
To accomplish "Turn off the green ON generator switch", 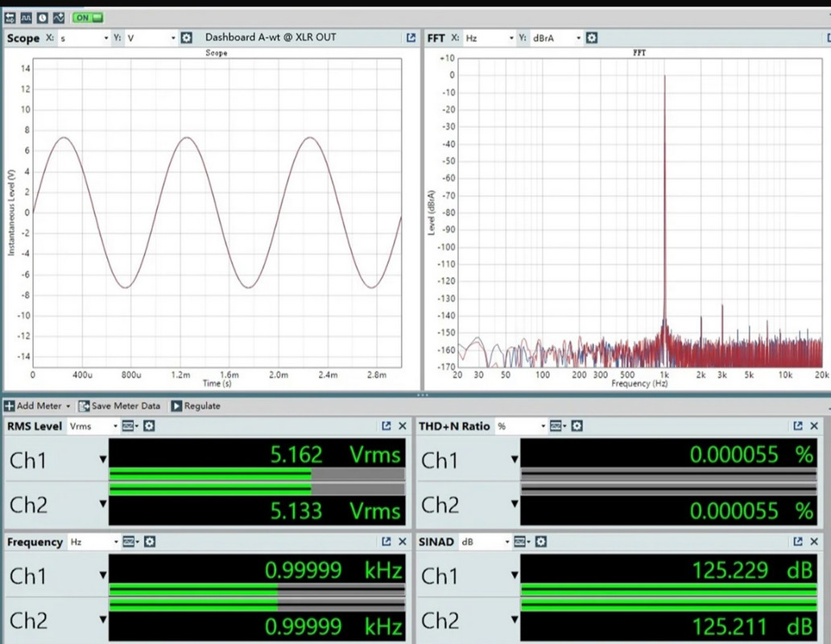I will click(88, 18).
